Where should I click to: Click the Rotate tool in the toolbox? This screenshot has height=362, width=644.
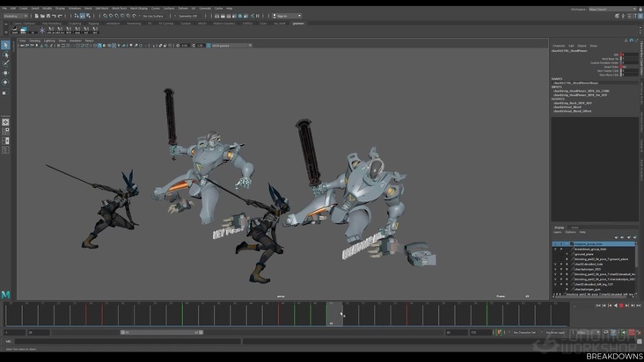(5, 83)
